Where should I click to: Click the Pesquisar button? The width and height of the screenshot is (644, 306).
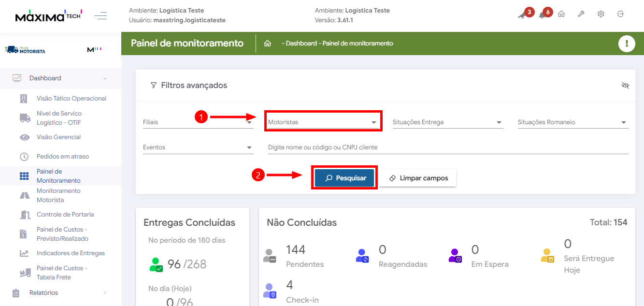344,178
